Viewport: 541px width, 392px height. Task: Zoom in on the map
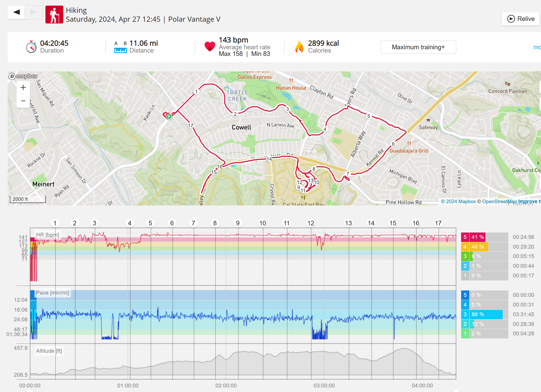pyautogui.click(x=23, y=88)
